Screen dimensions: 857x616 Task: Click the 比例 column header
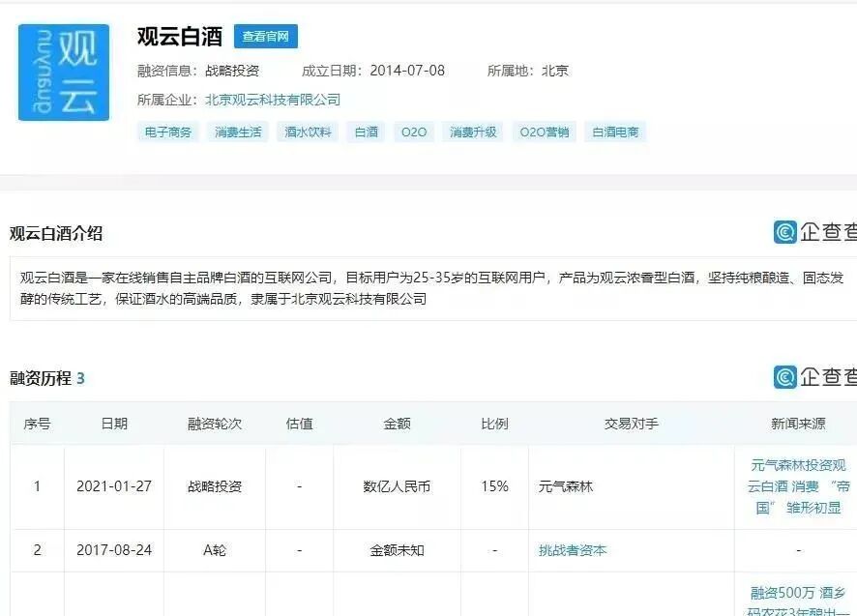coord(494,424)
